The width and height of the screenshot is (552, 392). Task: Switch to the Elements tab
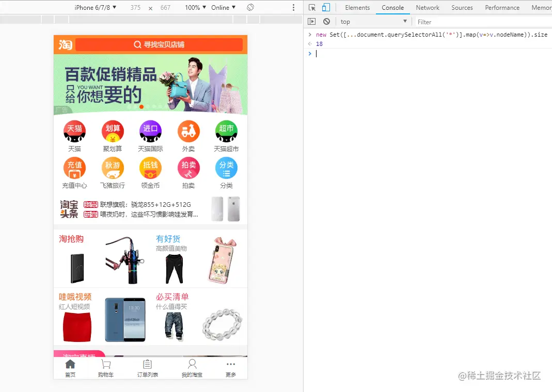[x=357, y=7]
